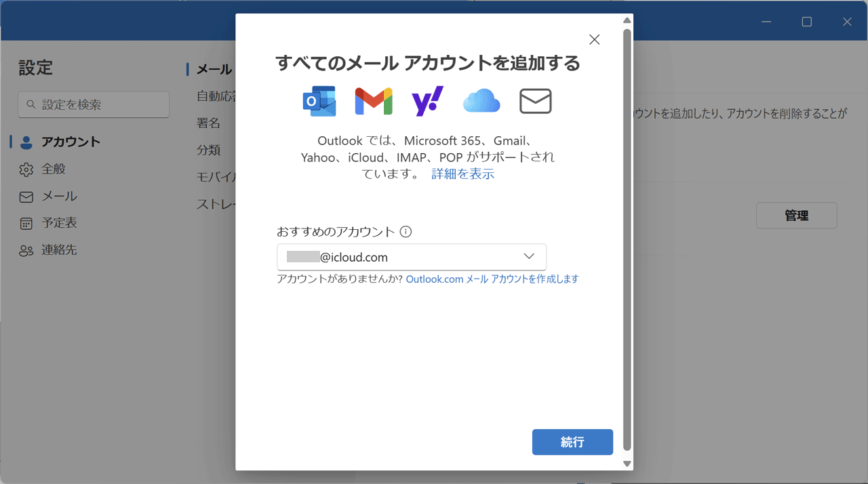Open the 分類 categories settings item
The width and height of the screenshot is (868, 484).
[x=209, y=150]
